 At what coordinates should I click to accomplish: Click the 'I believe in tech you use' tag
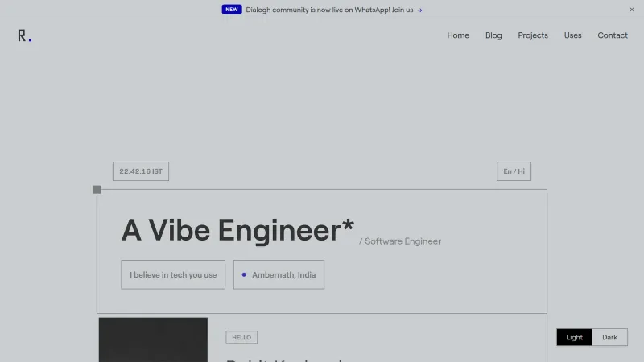[x=173, y=274]
